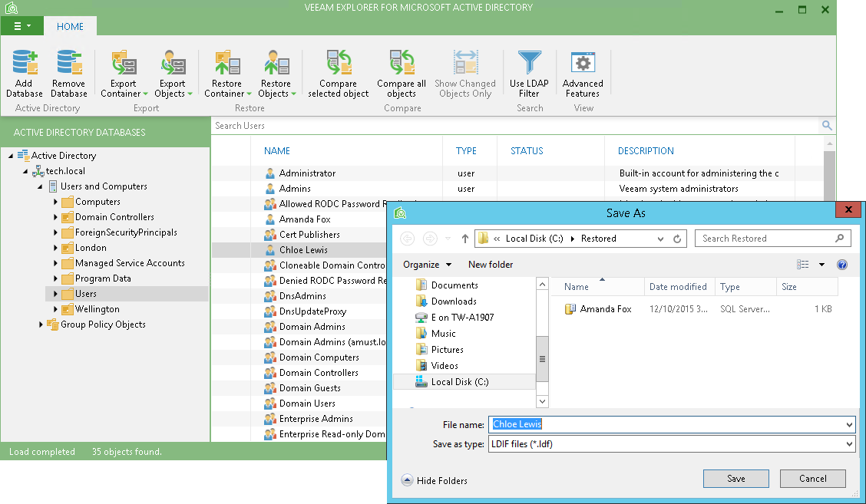Sort by the NAME column header
This screenshot has height=504, width=866.
click(276, 150)
